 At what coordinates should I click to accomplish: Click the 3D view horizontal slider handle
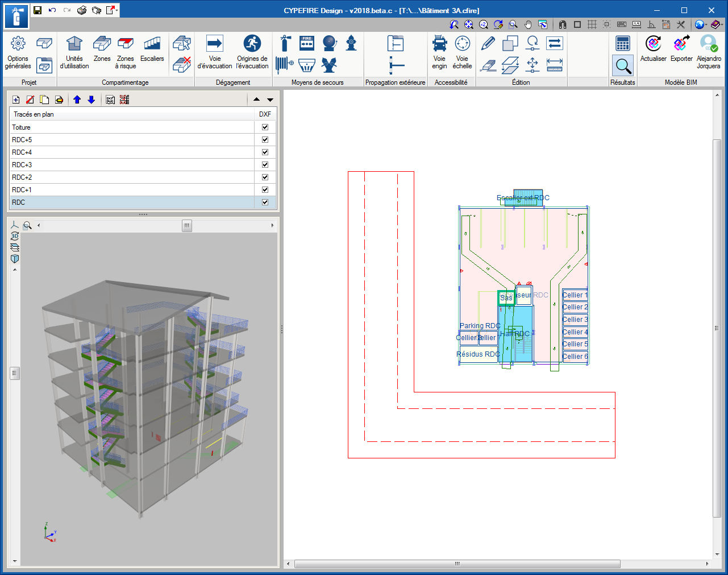187,225
